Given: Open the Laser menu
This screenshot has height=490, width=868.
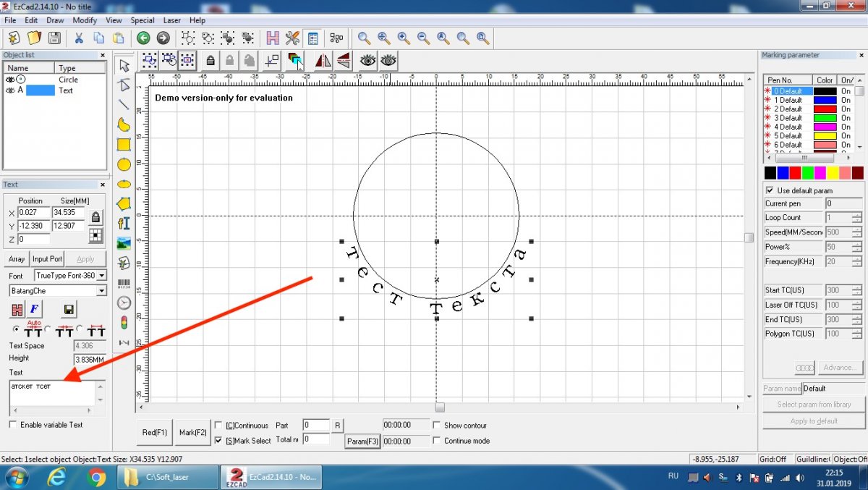Looking at the screenshot, I should [x=172, y=20].
